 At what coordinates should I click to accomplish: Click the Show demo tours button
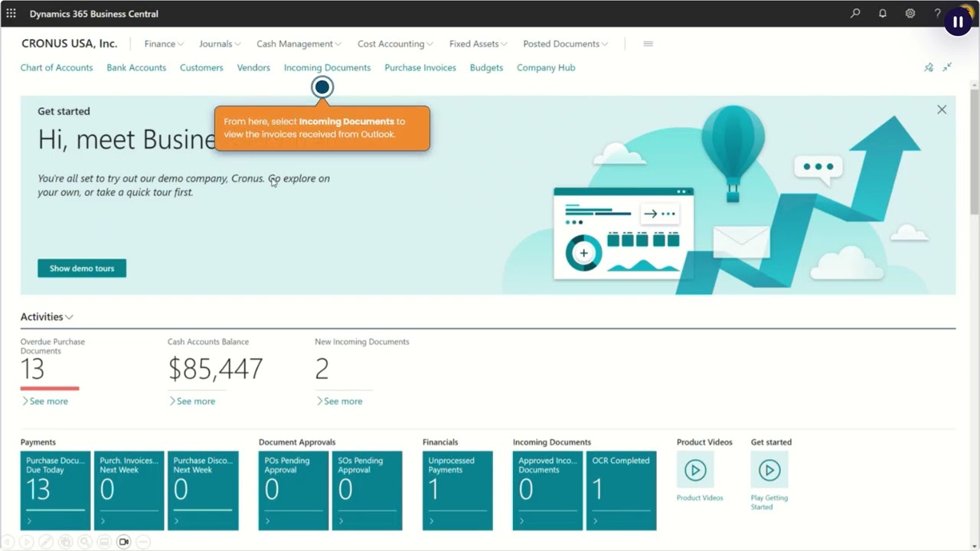pos(82,269)
